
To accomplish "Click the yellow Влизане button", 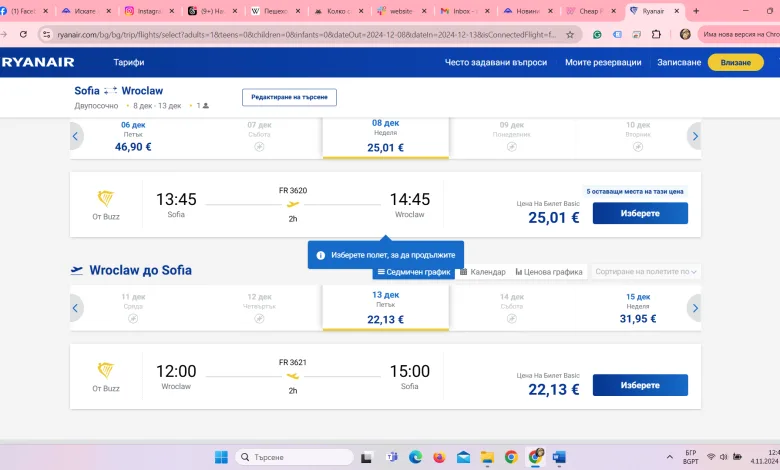I will [735, 62].
